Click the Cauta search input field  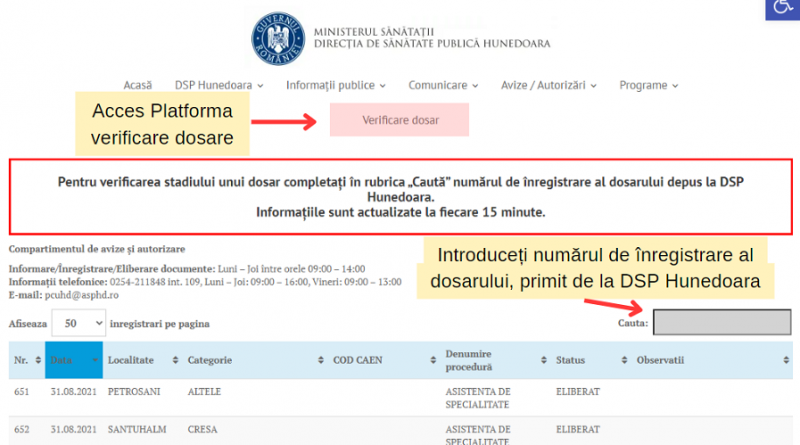pyautogui.click(x=721, y=323)
